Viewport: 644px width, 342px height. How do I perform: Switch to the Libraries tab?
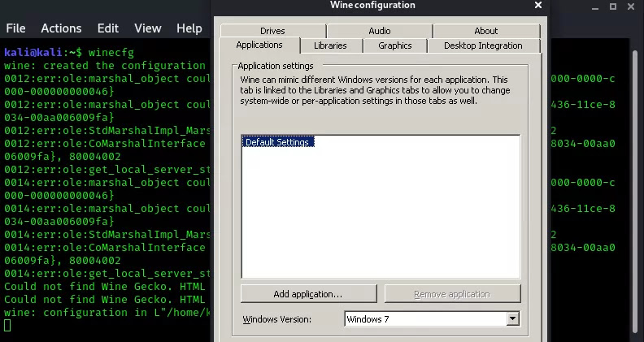tap(331, 45)
